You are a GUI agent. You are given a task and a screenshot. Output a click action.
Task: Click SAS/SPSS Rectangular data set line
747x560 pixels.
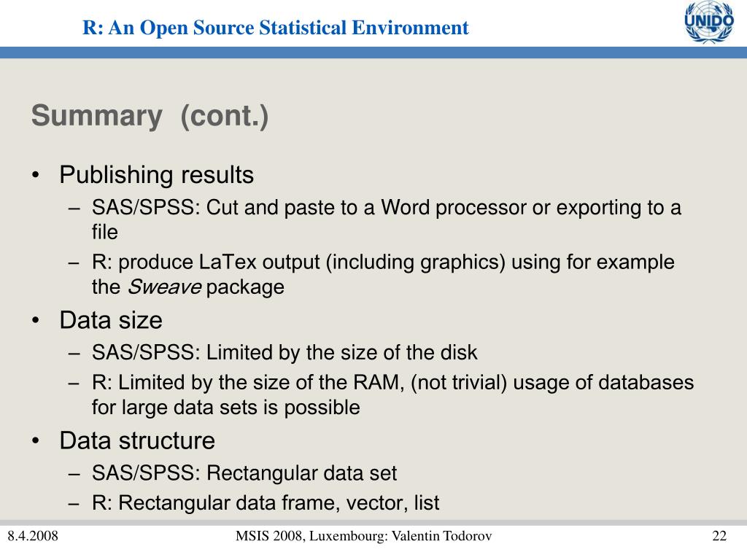[244, 473]
